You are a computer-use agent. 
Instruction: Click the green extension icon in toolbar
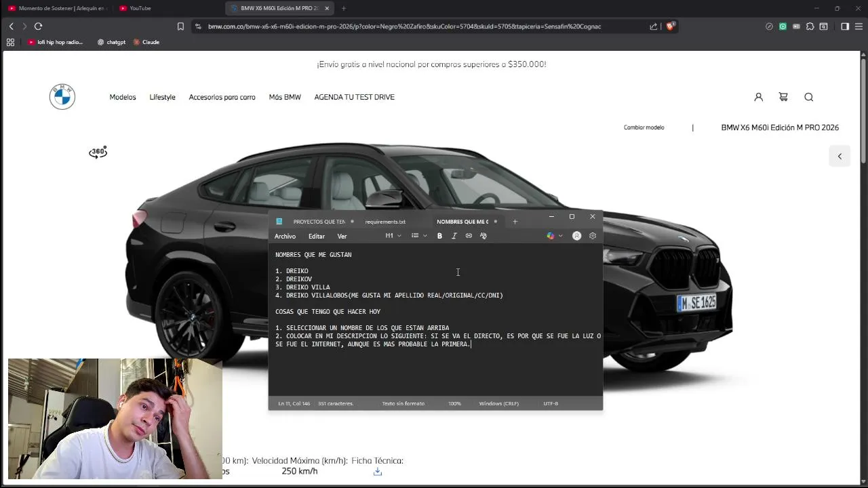(x=783, y=26)
